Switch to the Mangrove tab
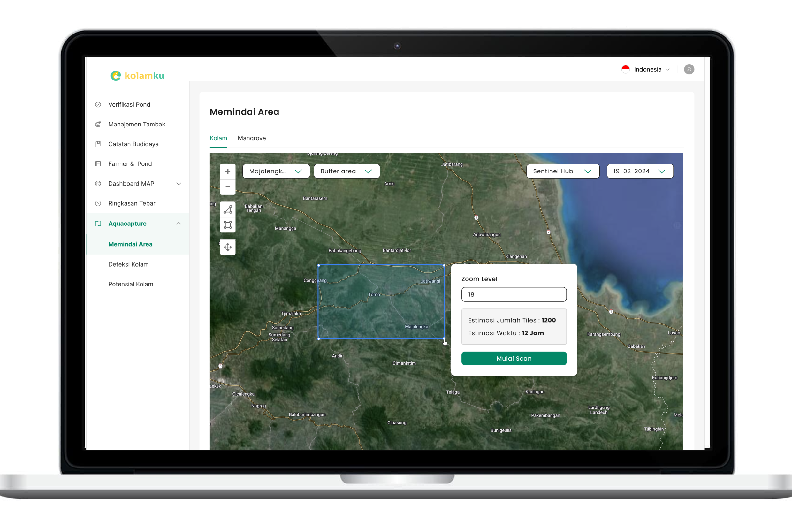This screenshot has width=792, height=532. 251,137
